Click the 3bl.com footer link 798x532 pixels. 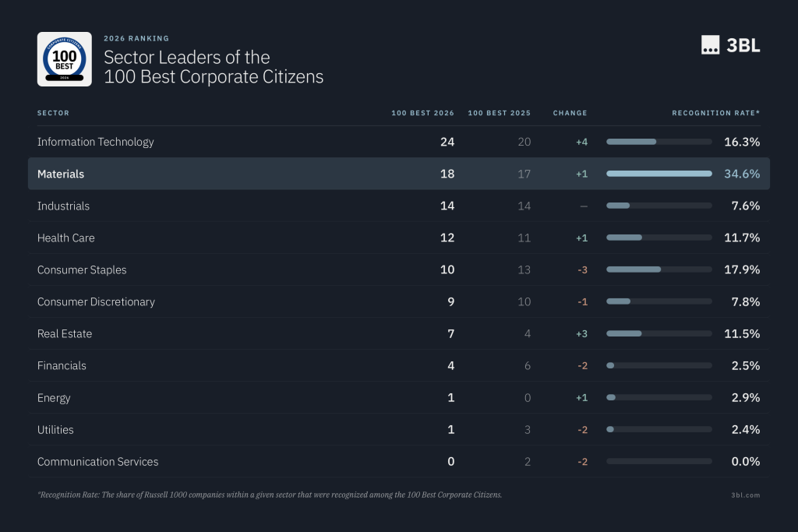(746, 495)
